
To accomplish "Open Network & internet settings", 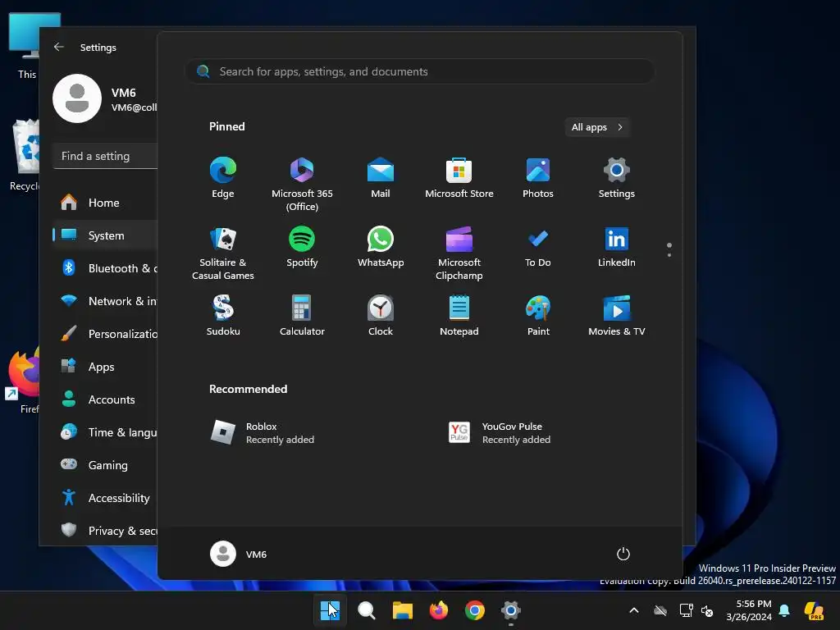I will coord(106,301).
